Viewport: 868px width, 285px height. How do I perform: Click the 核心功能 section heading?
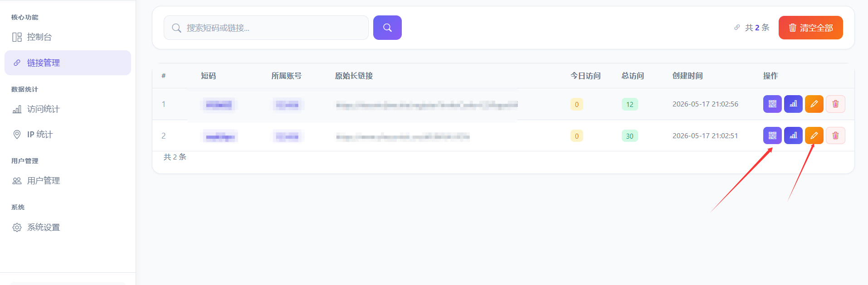pos(25,17)
